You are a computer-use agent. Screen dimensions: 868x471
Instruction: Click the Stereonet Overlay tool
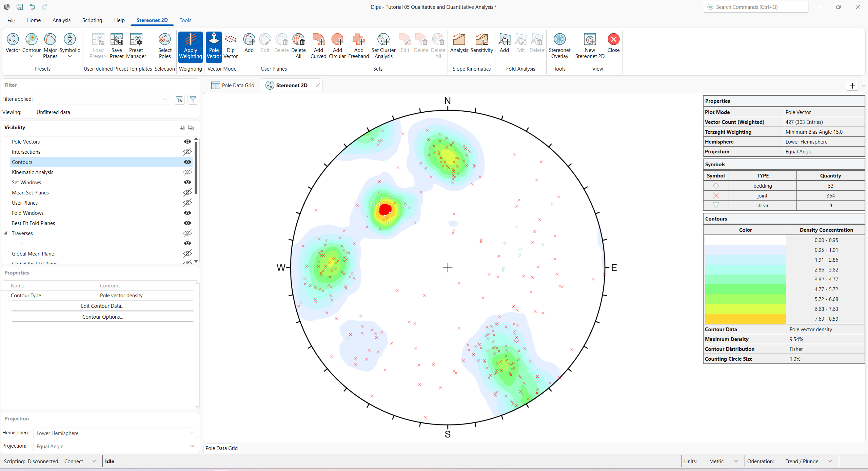click(559, 45)
